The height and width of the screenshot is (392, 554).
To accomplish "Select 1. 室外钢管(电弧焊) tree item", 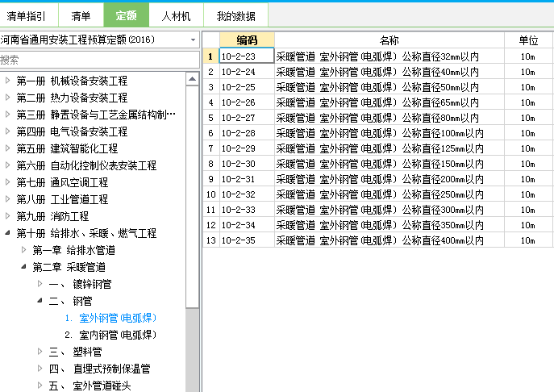I will coord(110,318).
